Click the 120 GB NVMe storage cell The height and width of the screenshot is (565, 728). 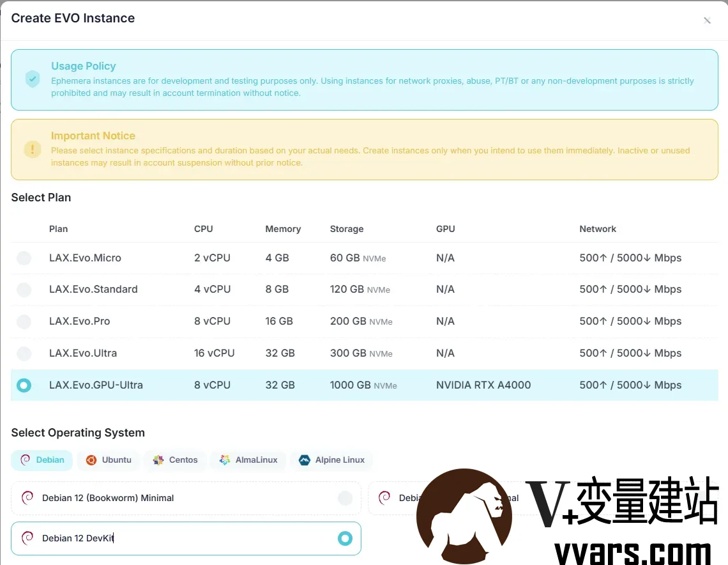click(x=360, y=290)
